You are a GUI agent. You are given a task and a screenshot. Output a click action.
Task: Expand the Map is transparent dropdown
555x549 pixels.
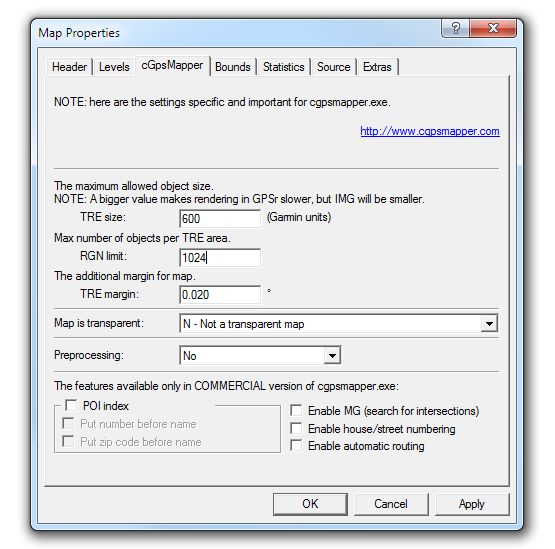point(339,324)
